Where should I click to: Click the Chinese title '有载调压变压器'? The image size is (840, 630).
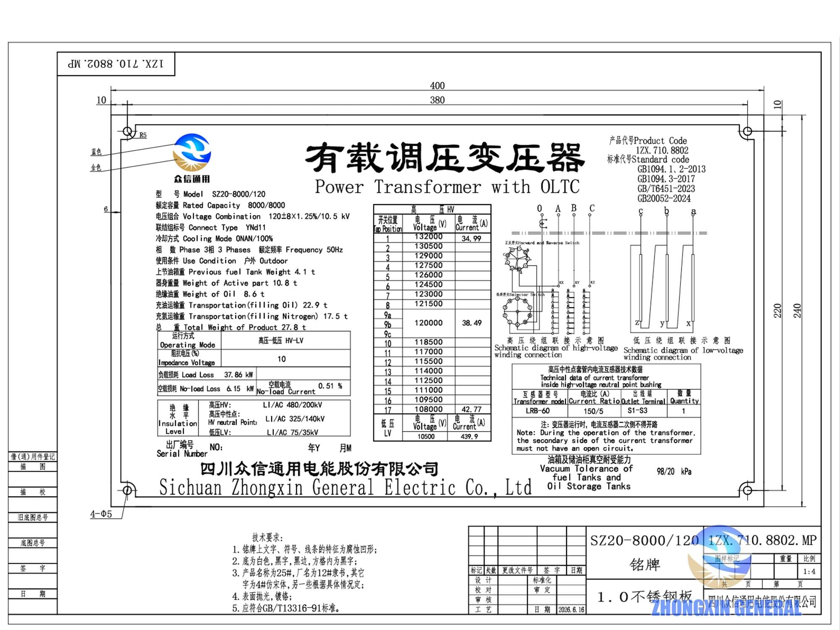point(445,157)
